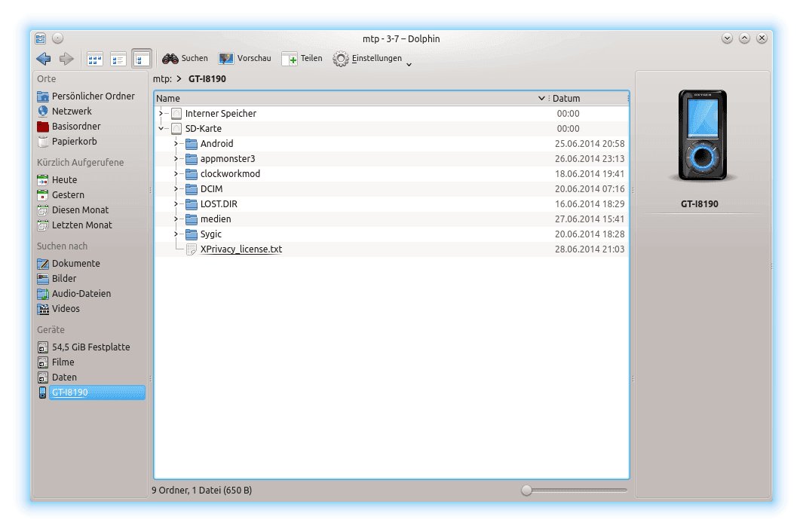Expand the appmonster3 folder
Screen dimensions: 803x532
coord(176,159)
